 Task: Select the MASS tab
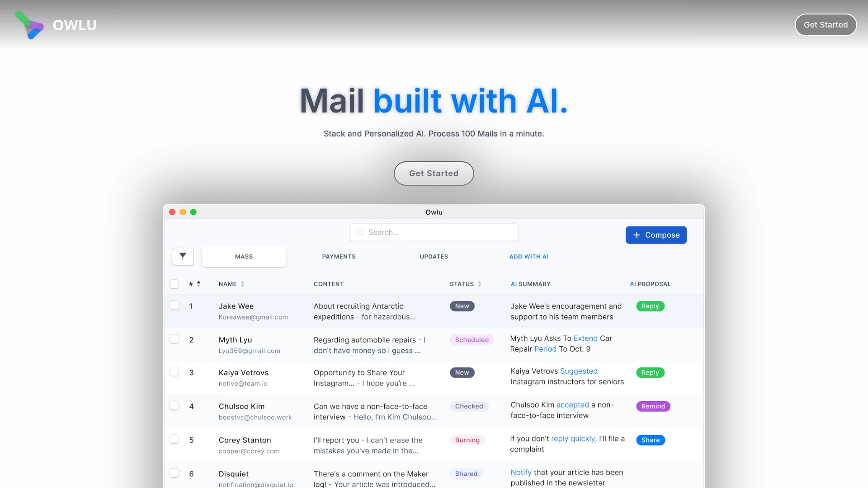tap(244, 256)
